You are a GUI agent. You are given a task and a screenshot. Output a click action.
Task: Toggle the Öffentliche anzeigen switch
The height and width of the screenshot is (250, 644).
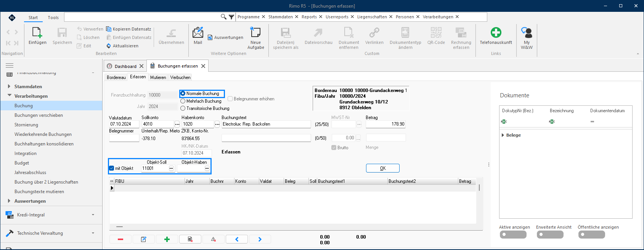592,235
